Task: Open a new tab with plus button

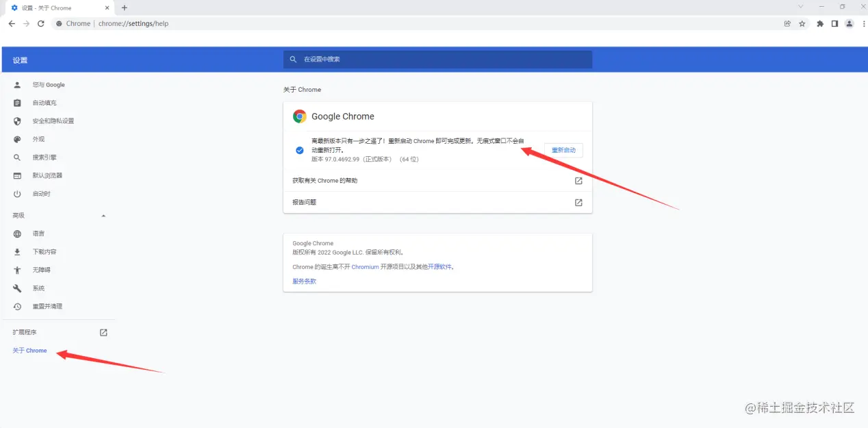Action: (124, 8)
